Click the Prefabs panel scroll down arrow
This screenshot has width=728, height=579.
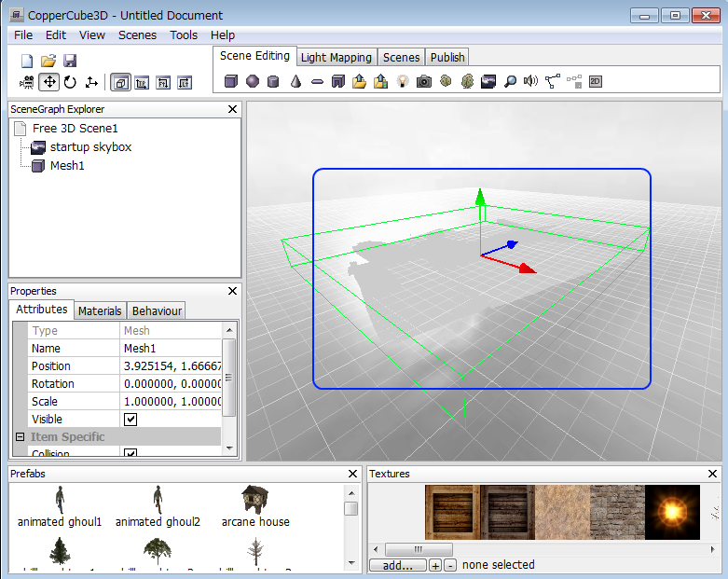(351, 563)
